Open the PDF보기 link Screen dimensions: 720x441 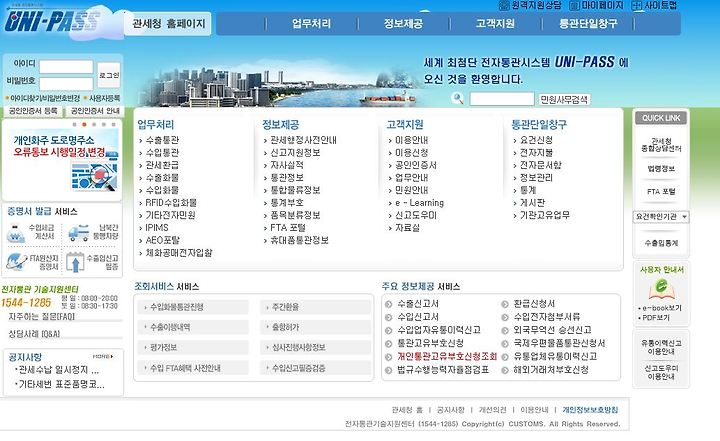click(656, 318)
